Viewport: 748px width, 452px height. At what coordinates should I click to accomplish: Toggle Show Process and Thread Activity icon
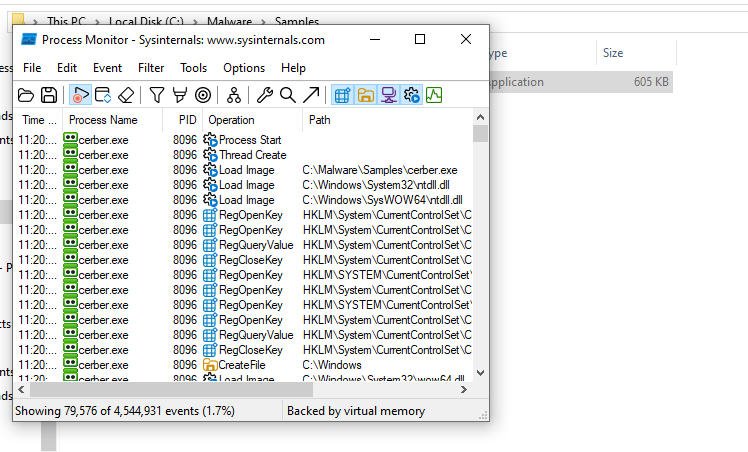412,95
